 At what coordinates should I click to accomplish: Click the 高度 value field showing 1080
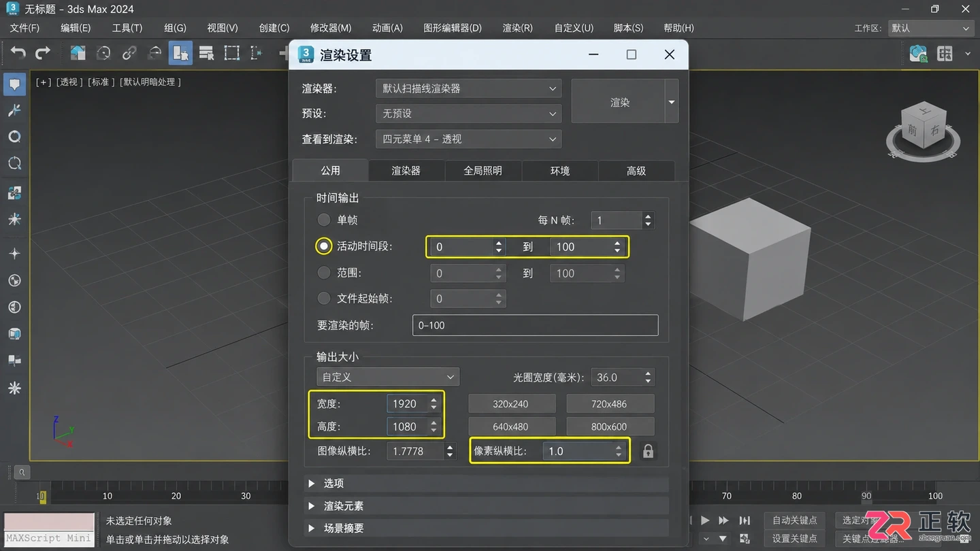tap(408, 427)
